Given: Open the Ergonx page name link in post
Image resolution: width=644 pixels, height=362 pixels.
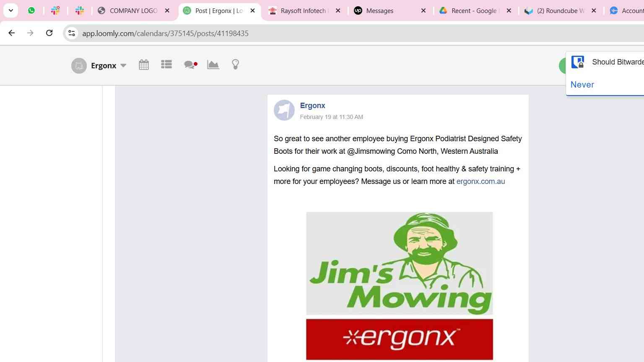Looking at the screenshot, I should [x=312, y=106].
